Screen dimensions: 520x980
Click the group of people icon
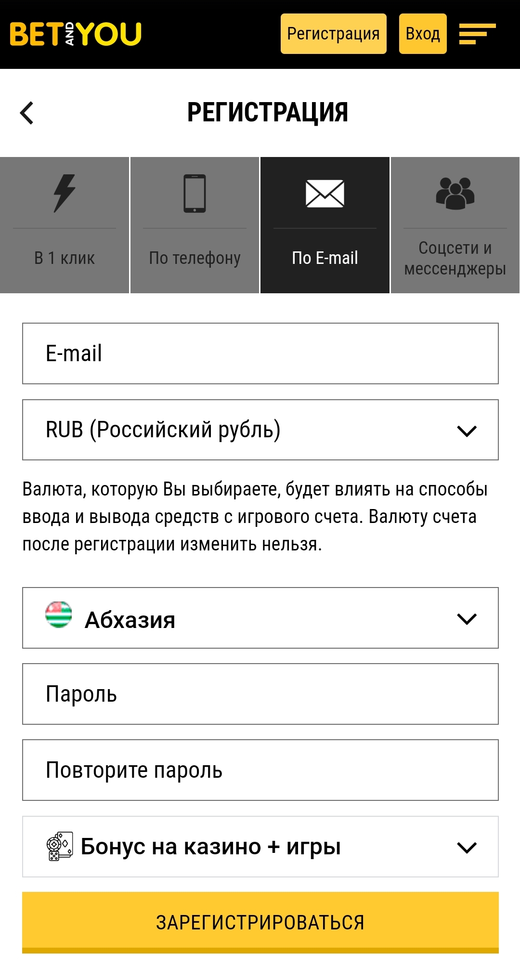coord(455,194)
